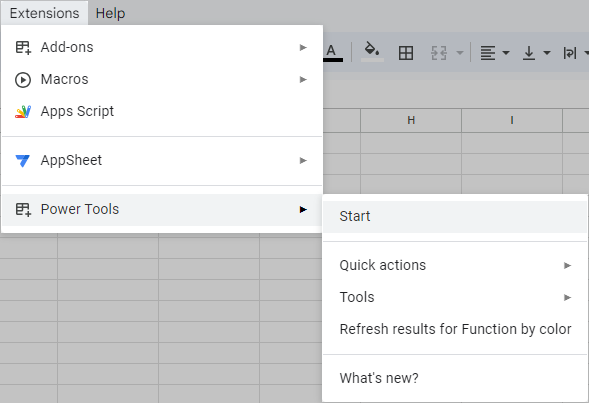Select column H header
Viewport: 589px width, 403px height.
pos(411,121)
